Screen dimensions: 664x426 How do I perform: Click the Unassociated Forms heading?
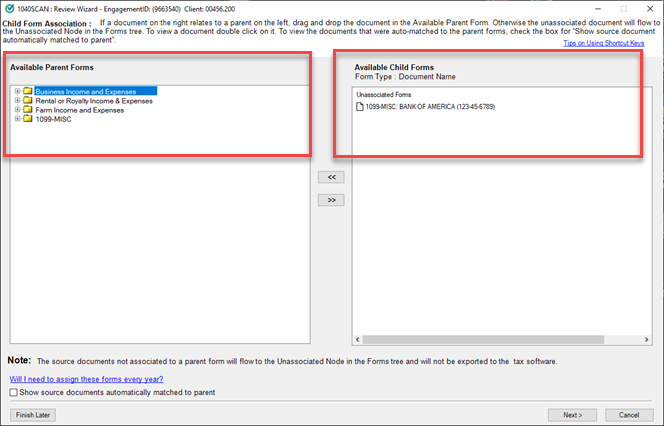click(x=384, y=94)
